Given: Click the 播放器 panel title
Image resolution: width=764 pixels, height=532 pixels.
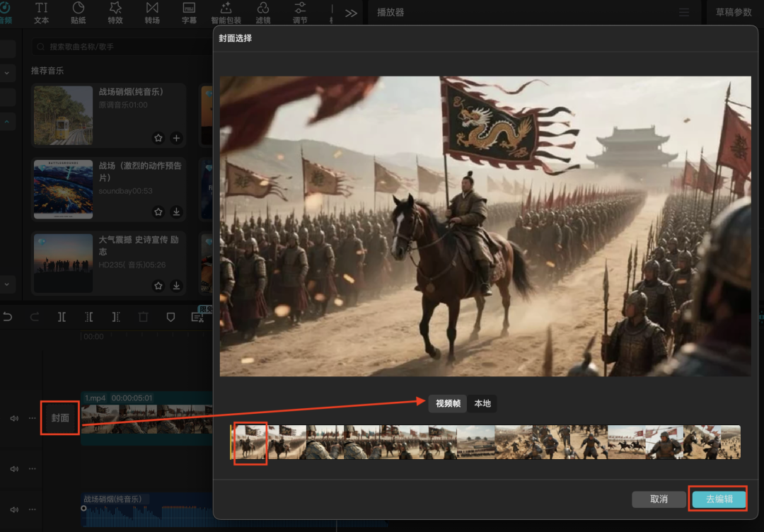Looking at the screenshot, I should [390, 12].
